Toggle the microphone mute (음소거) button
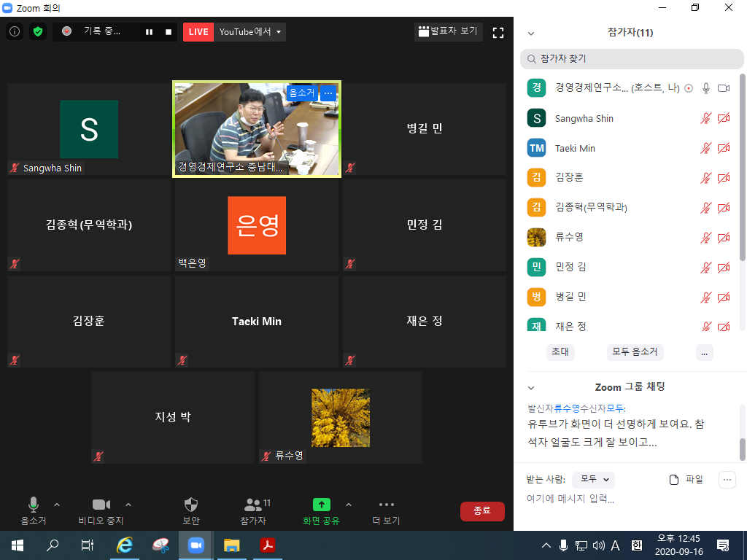 point(34,505)
